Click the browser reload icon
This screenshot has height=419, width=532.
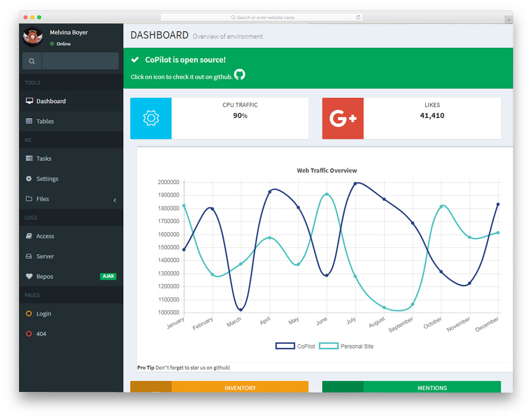pos(358,17)
